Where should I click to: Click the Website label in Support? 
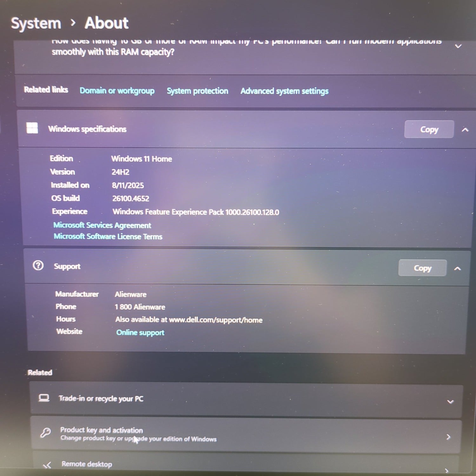(69, 331)
